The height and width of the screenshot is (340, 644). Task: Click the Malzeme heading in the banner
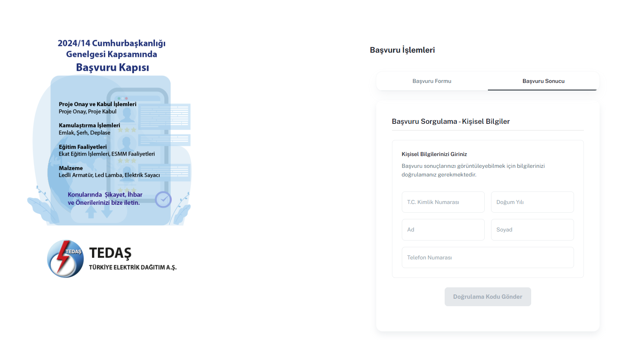(71, 168)
